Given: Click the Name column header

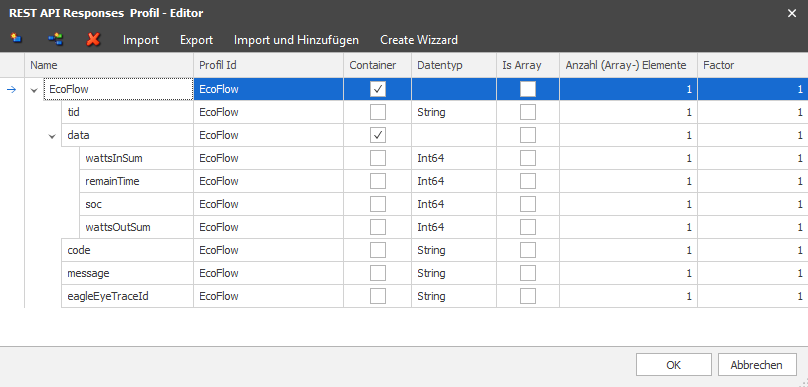Looking at the screenshot, I should click(x=109, y=65).
